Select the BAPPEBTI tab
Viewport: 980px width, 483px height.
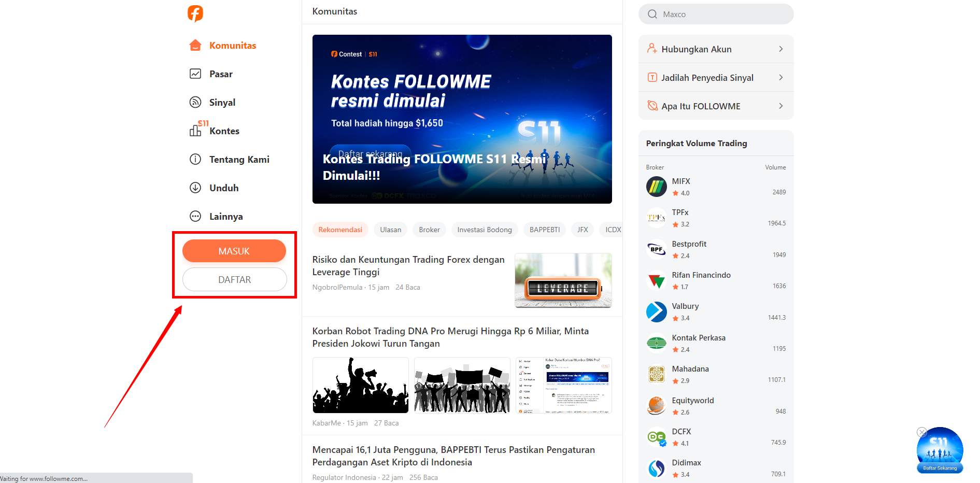click(545, 230)
